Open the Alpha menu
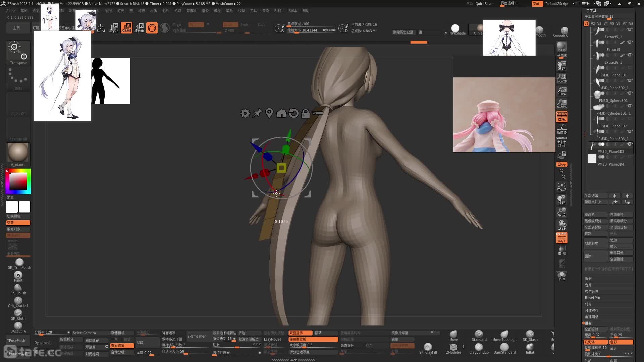This screenshot has height=362, width=644. click(x=11, y=11)
